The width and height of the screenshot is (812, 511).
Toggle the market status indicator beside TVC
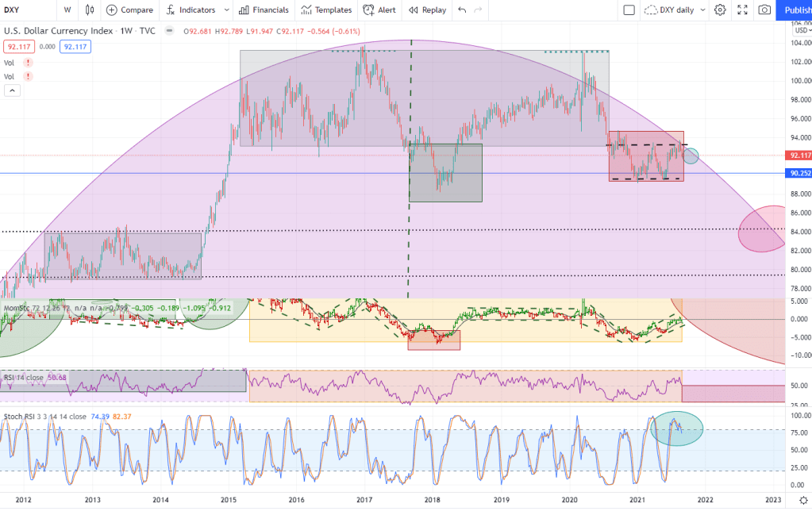click(x=168, y=32)
